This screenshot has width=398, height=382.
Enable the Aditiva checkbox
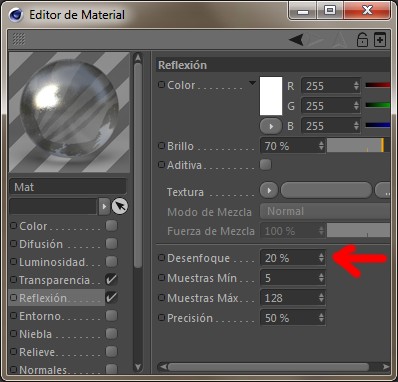pos(266,165)
